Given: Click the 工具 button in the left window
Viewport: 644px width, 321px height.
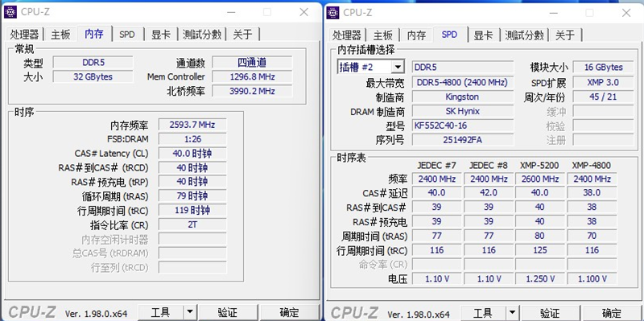Looking at the screenshot, I should pos(160,313).
